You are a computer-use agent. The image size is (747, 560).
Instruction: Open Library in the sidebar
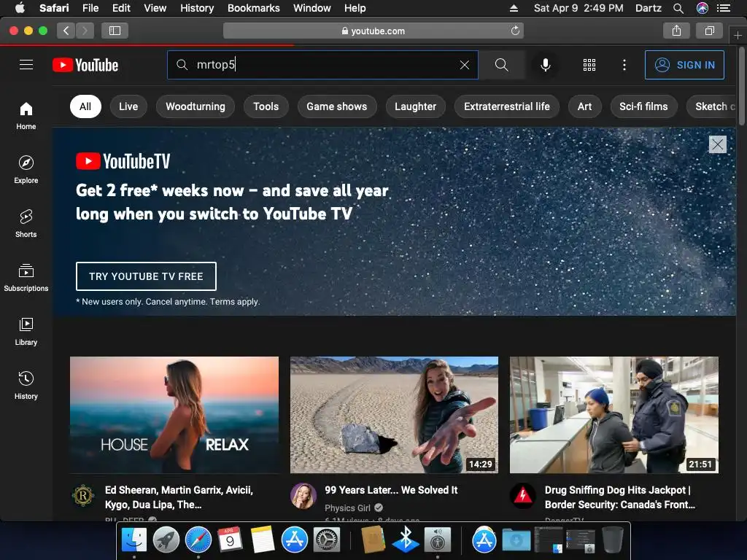point(26,332)
